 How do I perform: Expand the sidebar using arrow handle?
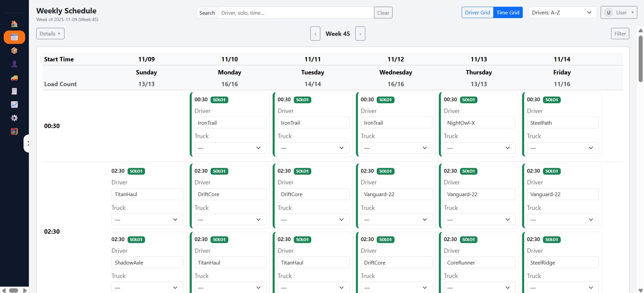coord(27,143)
